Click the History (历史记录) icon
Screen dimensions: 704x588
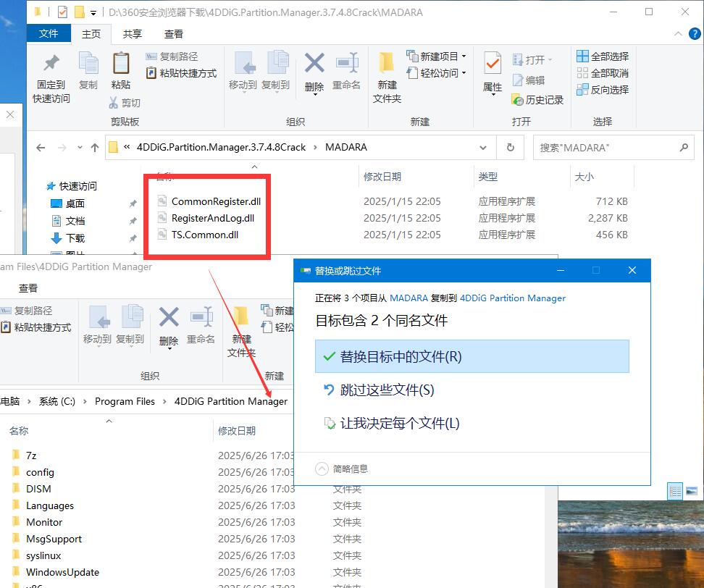518,100
